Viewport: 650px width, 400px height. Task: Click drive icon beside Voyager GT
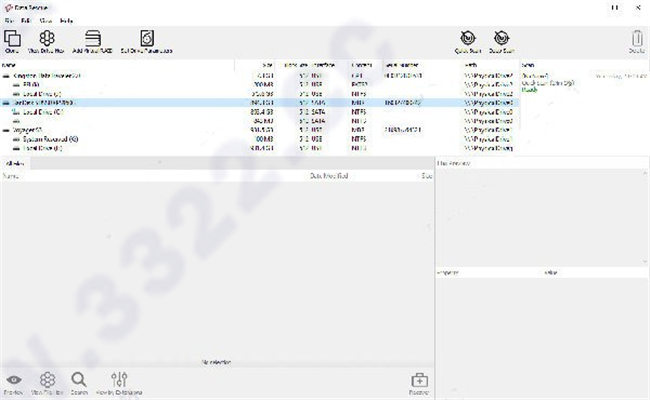click(x=6, y=130)
